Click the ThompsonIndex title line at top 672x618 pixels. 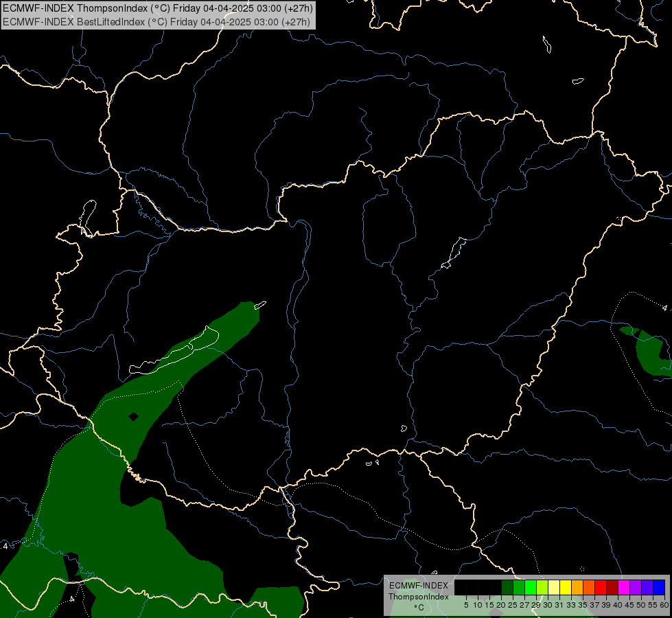[158, 8]
